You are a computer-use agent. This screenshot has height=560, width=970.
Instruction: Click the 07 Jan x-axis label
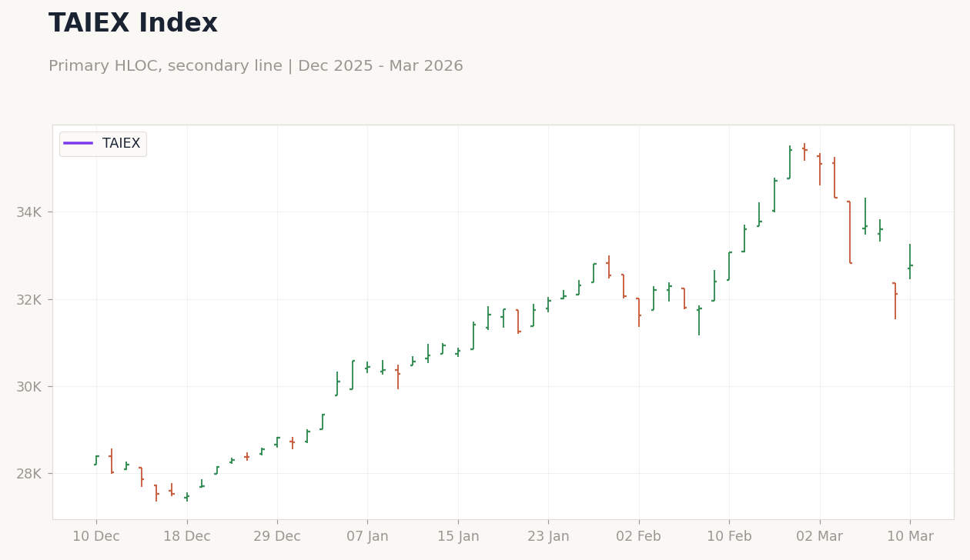click(367, 537)
